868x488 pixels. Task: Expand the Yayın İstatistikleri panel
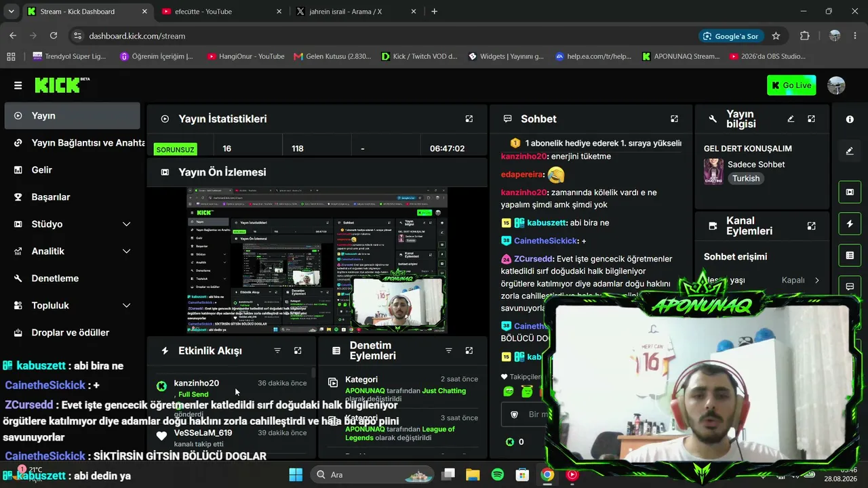point(469,119)
